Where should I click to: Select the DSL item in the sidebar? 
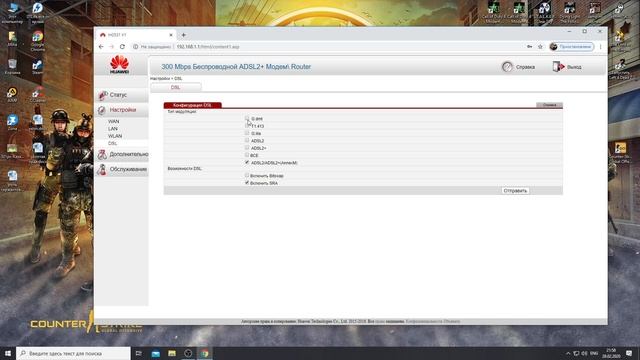(x=113, y=144)
